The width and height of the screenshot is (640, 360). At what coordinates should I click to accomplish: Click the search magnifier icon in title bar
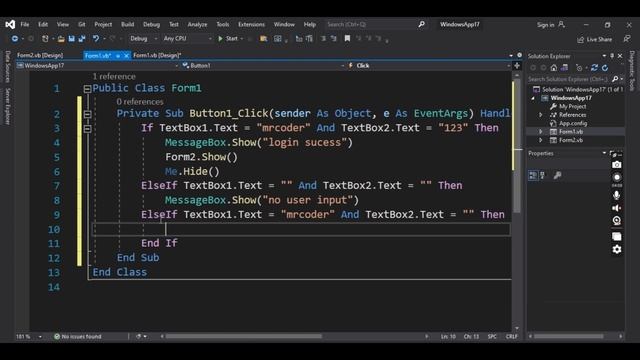click(422, 24)
